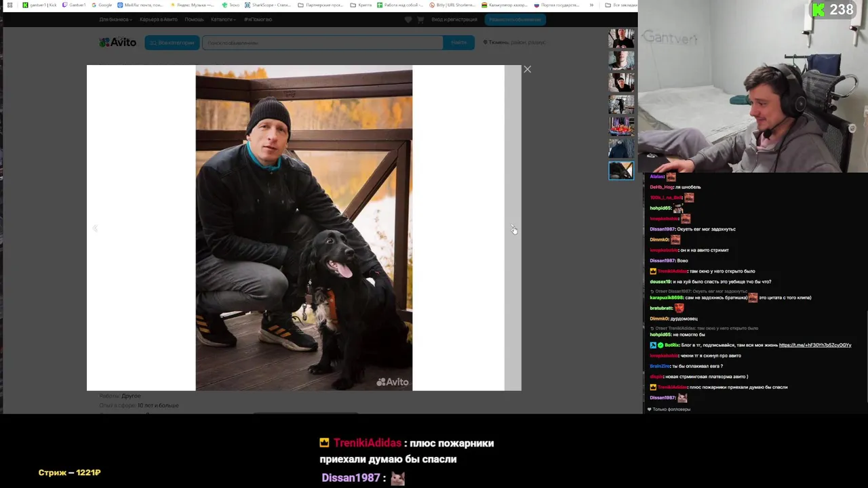Click the Kick viewer count 238
This screenshot has height=488, width=868.
pos(841,9)
